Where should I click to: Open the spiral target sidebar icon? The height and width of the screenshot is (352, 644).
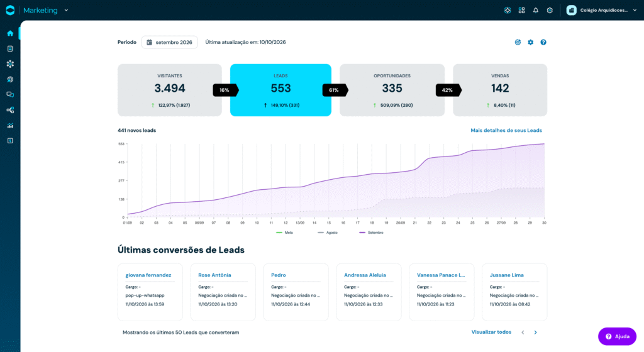(10, 79)
